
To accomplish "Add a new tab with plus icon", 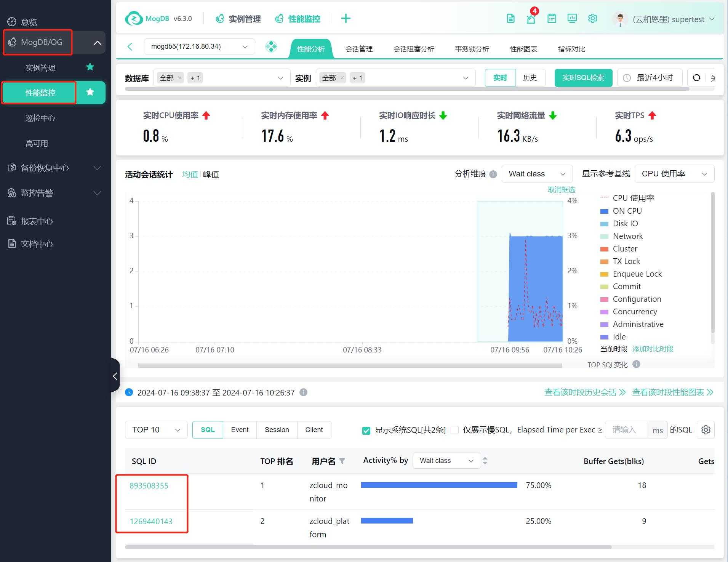I will 346,18.
